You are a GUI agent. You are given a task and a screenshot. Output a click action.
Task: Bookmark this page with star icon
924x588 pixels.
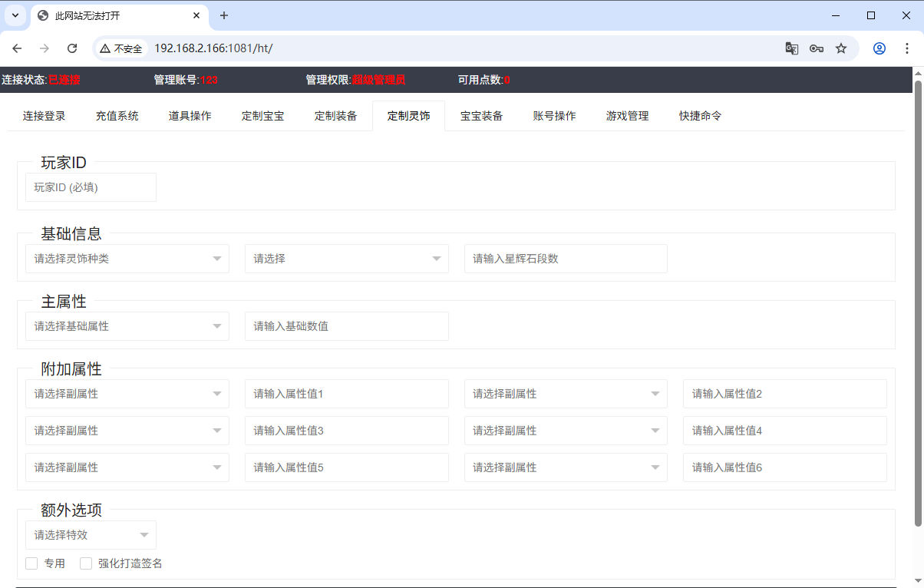click(841, 48)
